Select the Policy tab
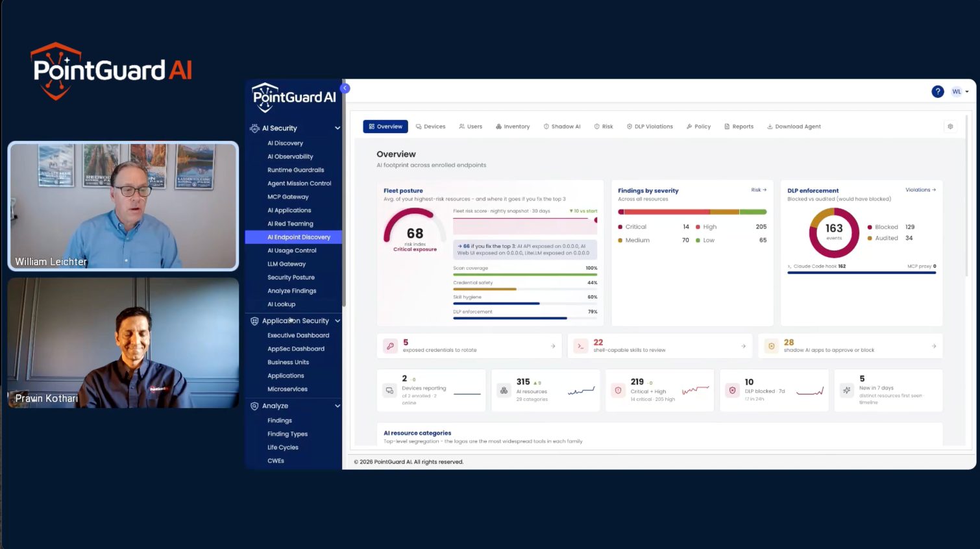 click(698, 127)
